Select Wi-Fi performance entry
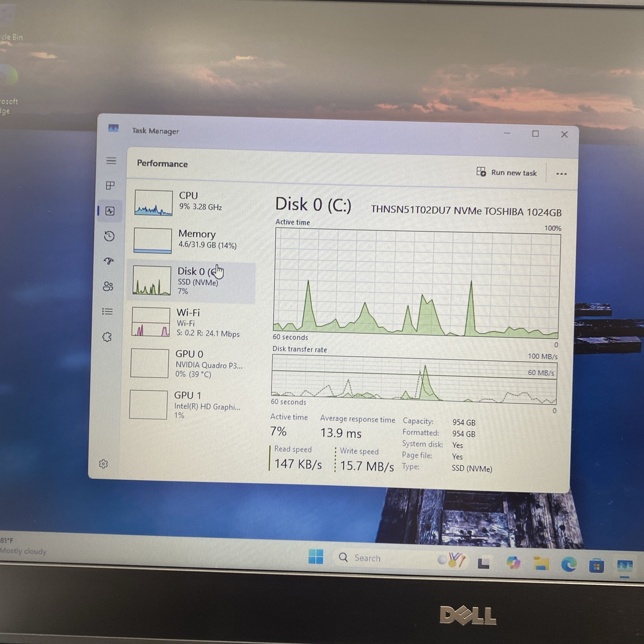The image size is (644, 644). [x=190, y=322]
